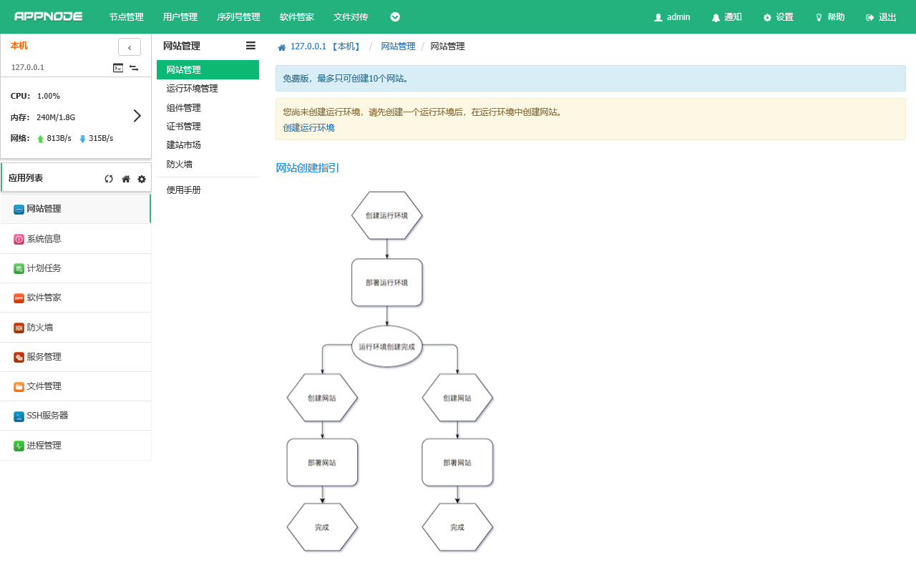This screenshot has height=588, width=916.
Task: Open 软件管家 in the app list
Action: tap(76, 298)
